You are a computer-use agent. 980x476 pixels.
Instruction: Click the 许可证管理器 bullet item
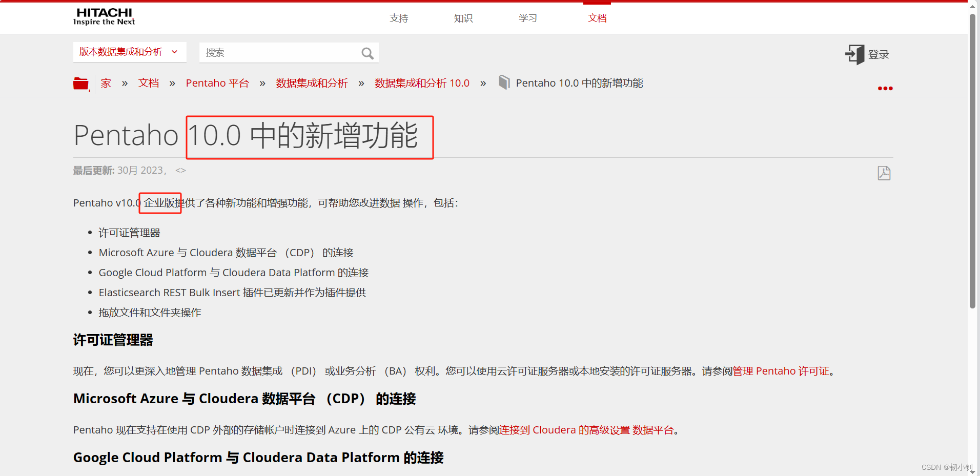[x=130, y=233]
